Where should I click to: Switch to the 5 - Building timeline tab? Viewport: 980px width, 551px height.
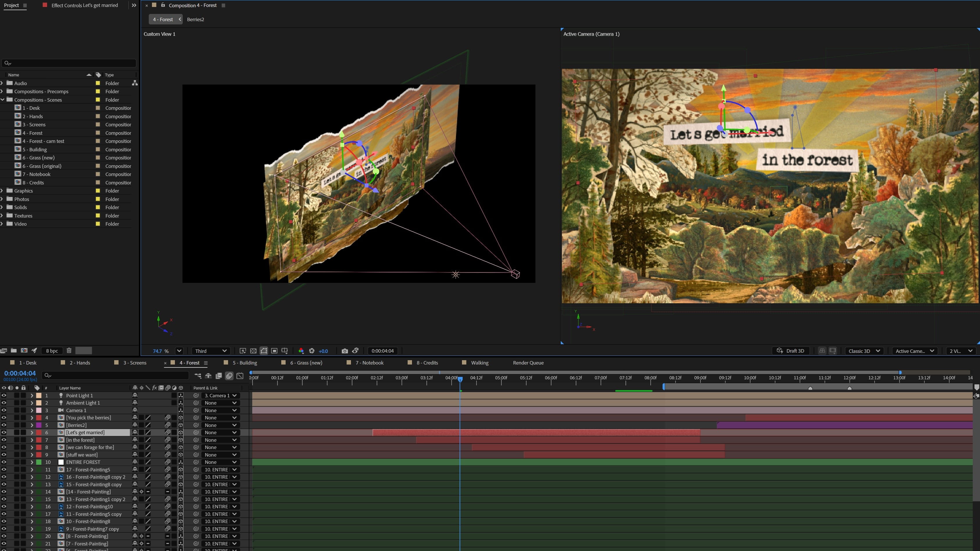[245, 363]
